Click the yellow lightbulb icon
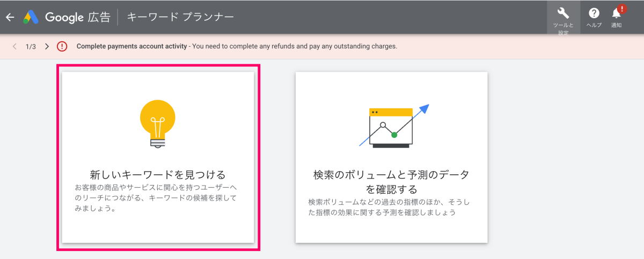This screenshot has width=644, height=259. click(157, 123)
